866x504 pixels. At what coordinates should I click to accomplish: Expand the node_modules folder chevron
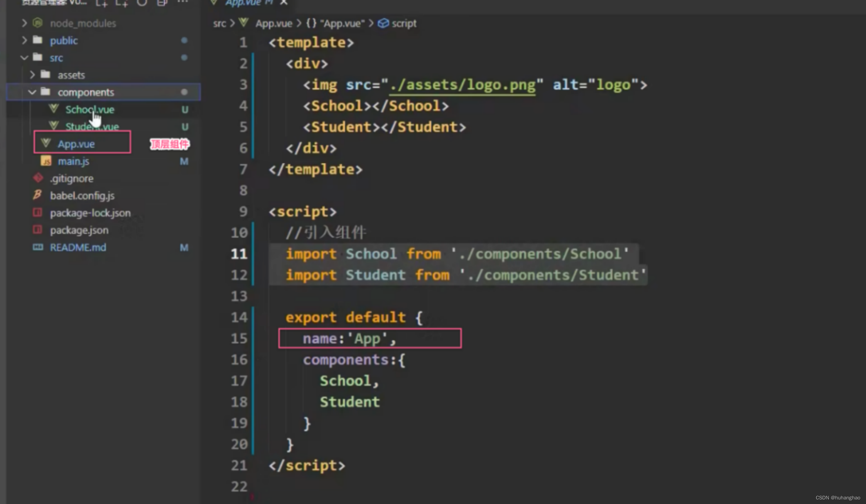[x=24, y=23]
